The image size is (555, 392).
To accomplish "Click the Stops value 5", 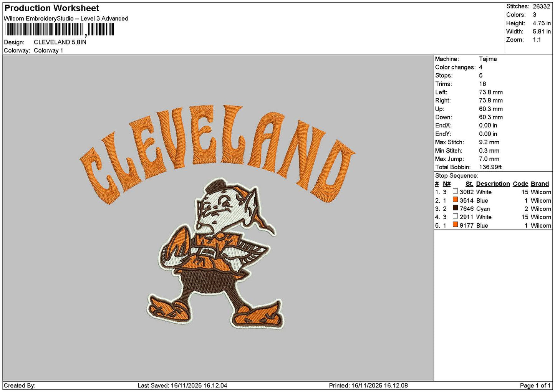I will click(480, 76).
